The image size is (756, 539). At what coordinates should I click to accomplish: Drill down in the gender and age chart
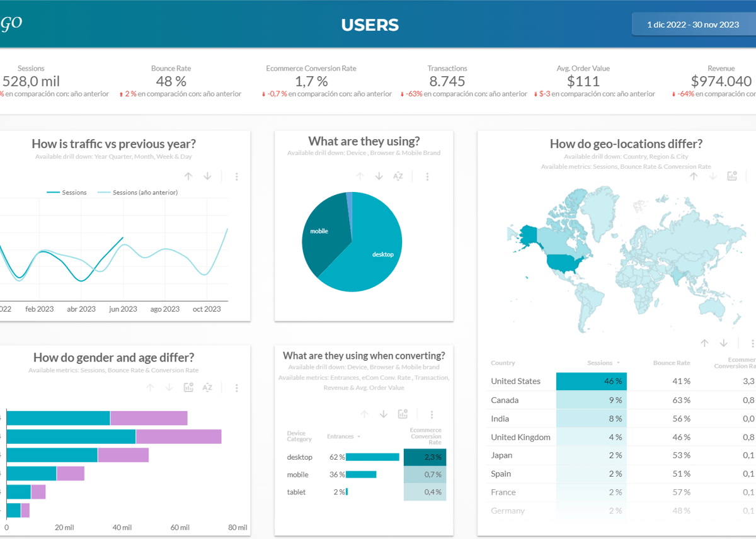[x=169, y=388]
